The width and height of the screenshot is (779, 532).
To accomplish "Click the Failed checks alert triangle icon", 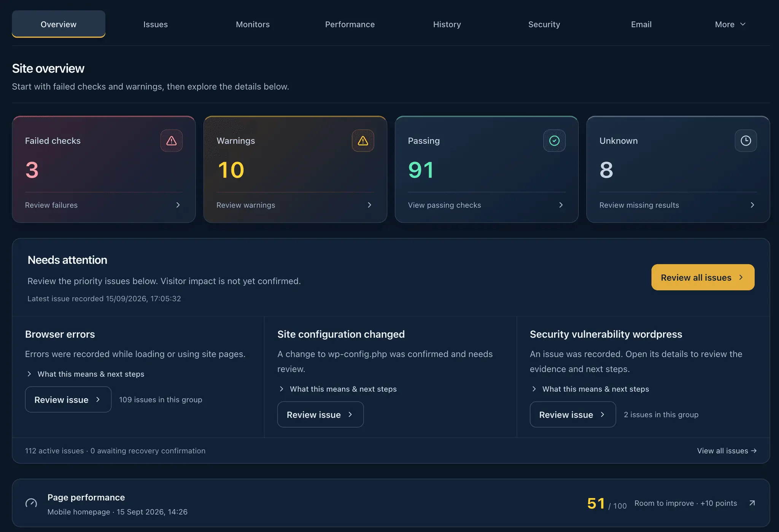I will 172,141.
